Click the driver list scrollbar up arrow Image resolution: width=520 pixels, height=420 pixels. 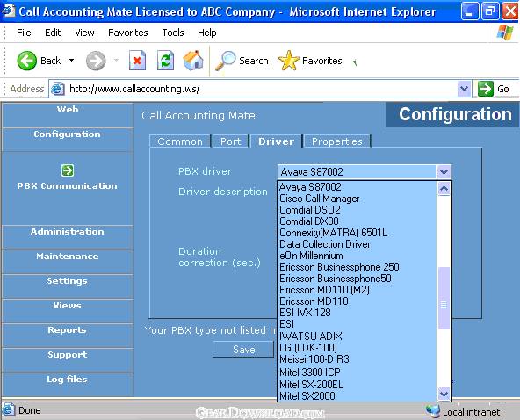click(444, 188)
